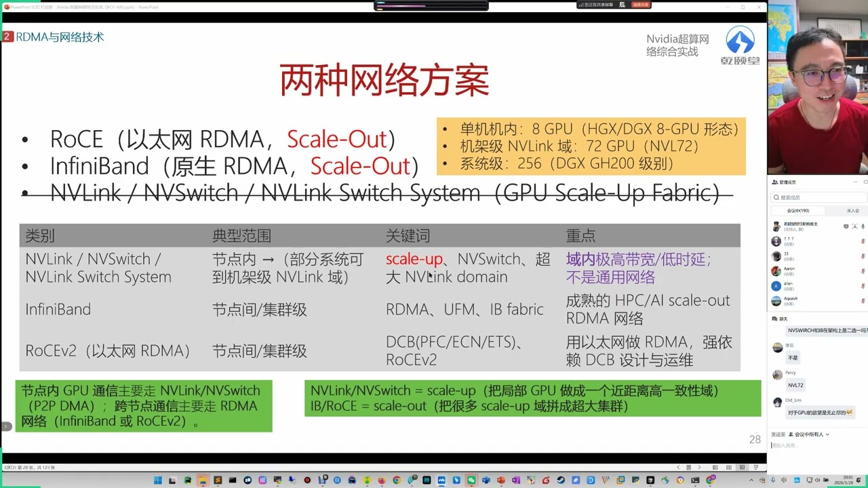This screenshot has height=488, width=868.
Task: Open WeChat from the taskbar
Action: [x=471, y=480]
